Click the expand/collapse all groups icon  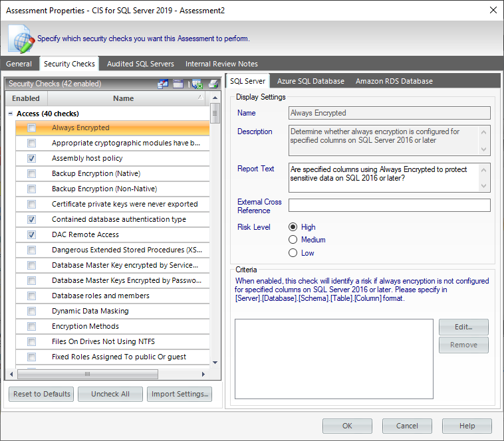[163, 84]
